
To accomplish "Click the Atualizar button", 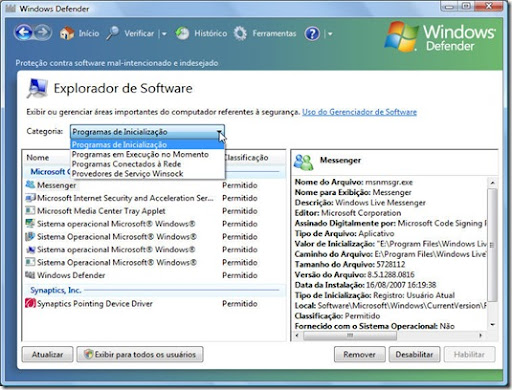I will [47, 354].
